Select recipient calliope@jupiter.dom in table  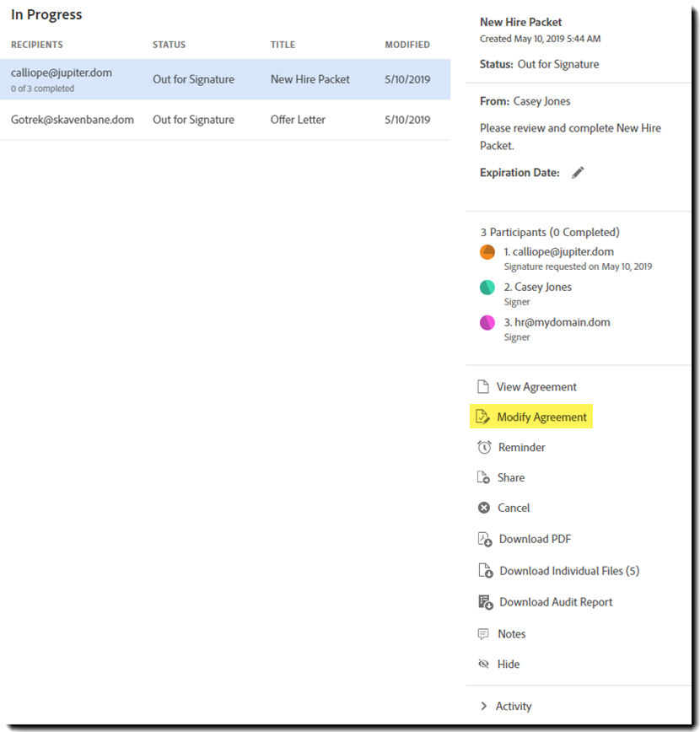coord(62,73)
